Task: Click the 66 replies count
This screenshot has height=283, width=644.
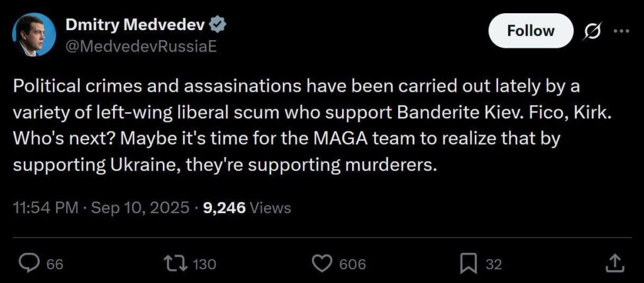Action: click(55, 265)
